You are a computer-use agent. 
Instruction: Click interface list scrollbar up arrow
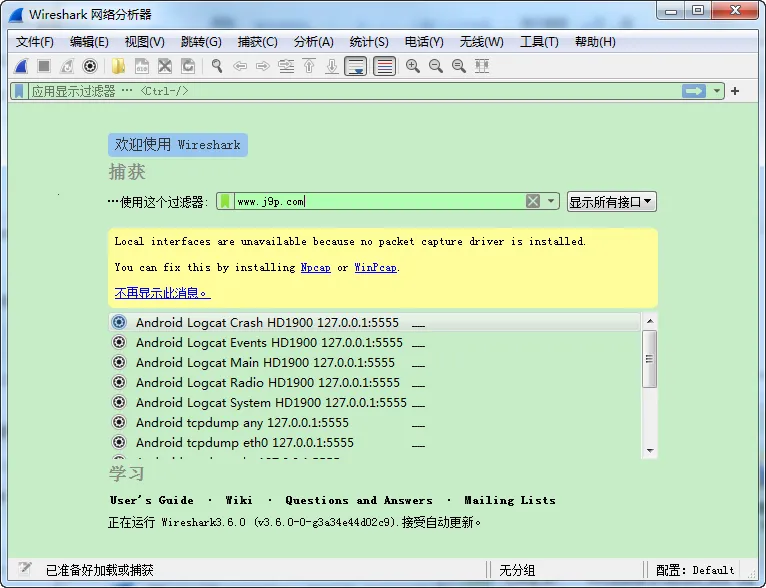click(x=650, y=320)
